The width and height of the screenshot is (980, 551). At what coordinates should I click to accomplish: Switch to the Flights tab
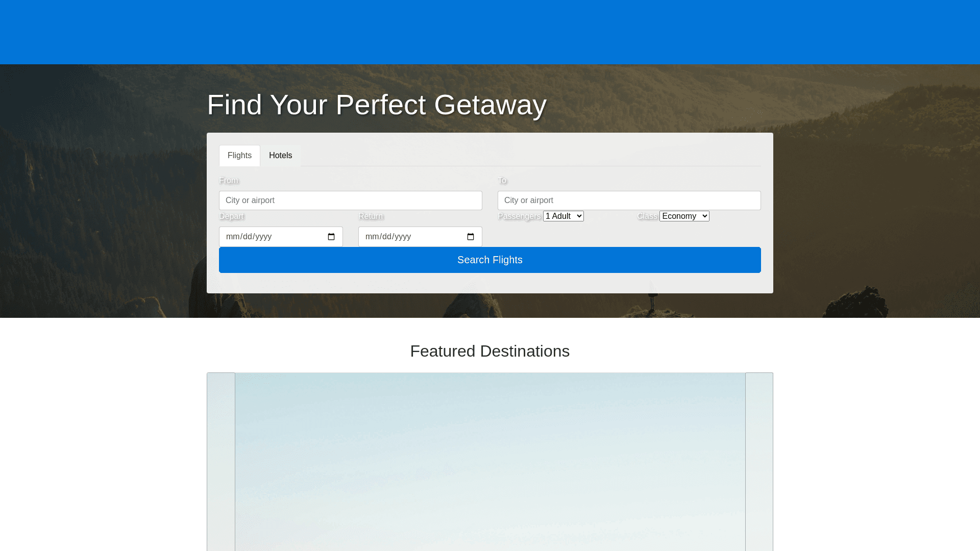point(239,156)
